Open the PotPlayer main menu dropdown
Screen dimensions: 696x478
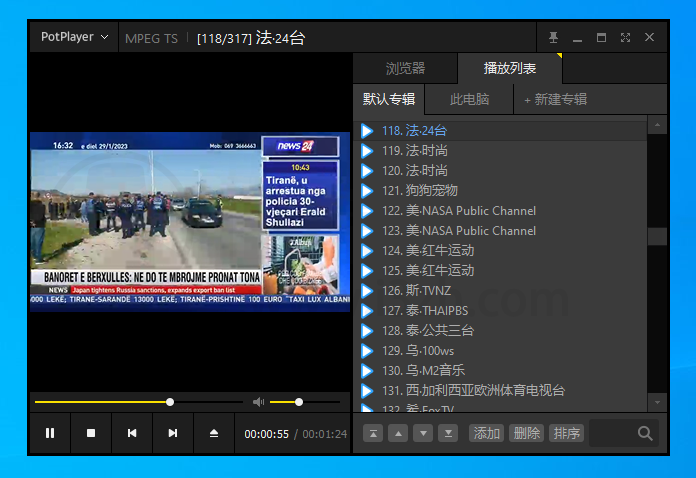point(74,37)
